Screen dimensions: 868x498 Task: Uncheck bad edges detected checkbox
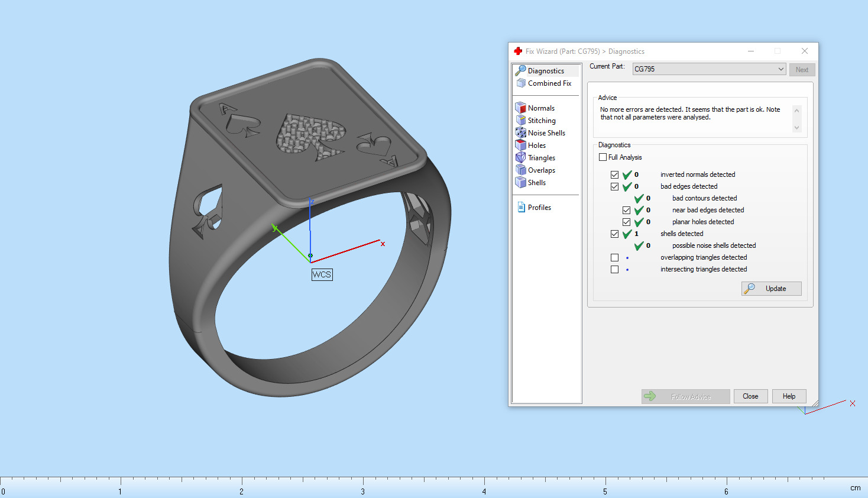(614, 186)
